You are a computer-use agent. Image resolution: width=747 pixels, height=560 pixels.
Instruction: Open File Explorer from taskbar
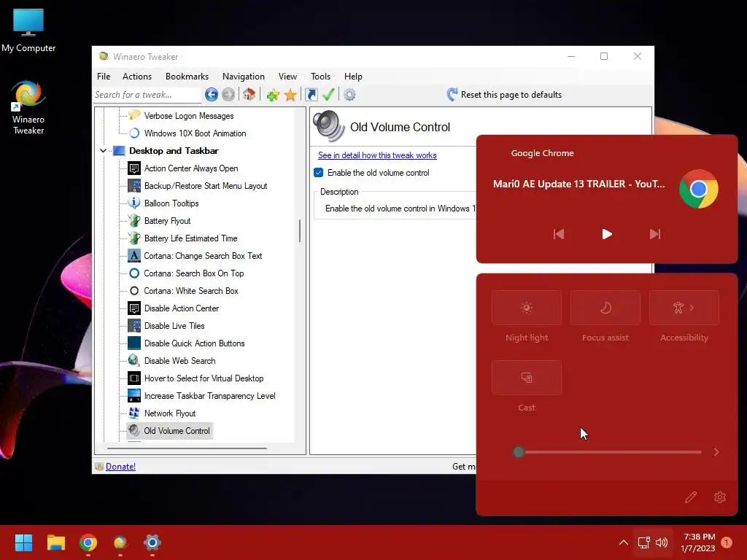click(55, 542)
